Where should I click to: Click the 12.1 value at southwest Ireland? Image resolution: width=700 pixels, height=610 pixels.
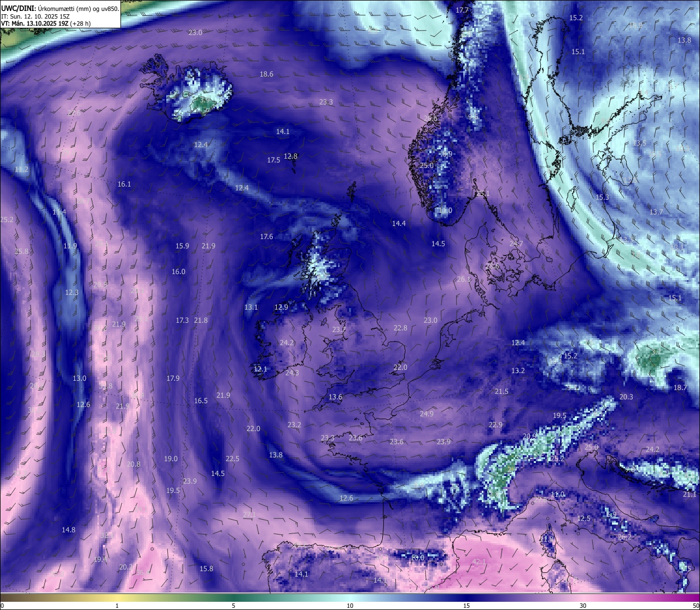260,369
